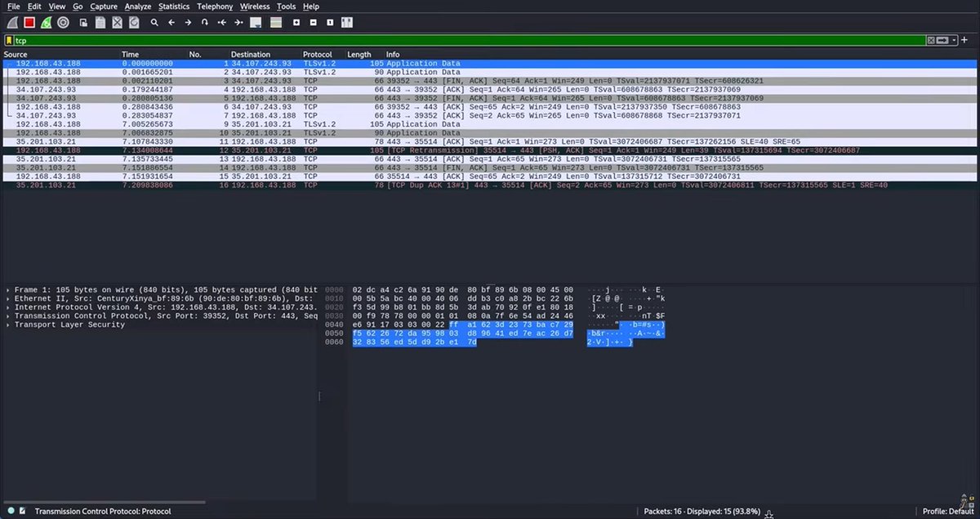This screenshot has width=980, height=519.
Task: Select TCP Dup ACK packet 16 row
Action: 490,186
